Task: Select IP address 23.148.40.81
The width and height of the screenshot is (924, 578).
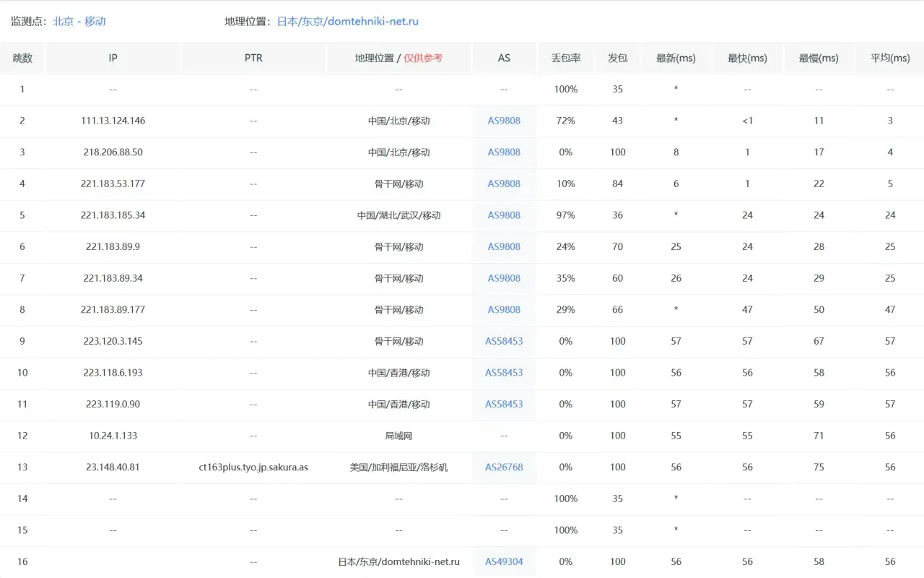Action: [x=113, y=467]
